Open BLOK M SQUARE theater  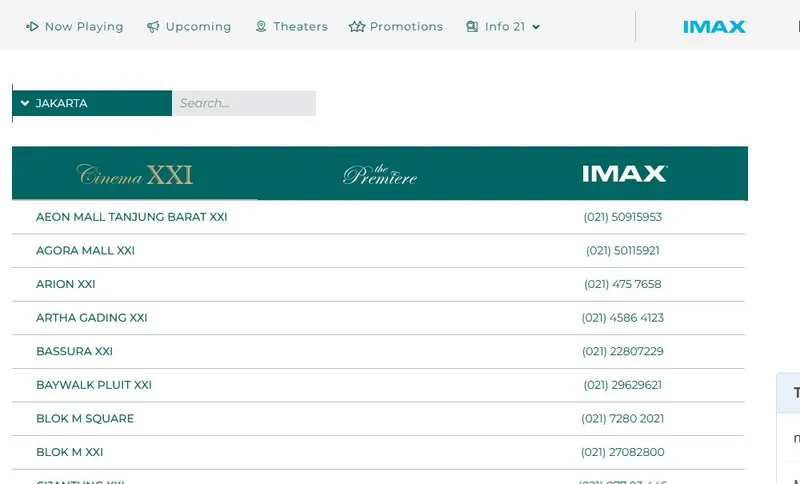click(x=85, y=419)
